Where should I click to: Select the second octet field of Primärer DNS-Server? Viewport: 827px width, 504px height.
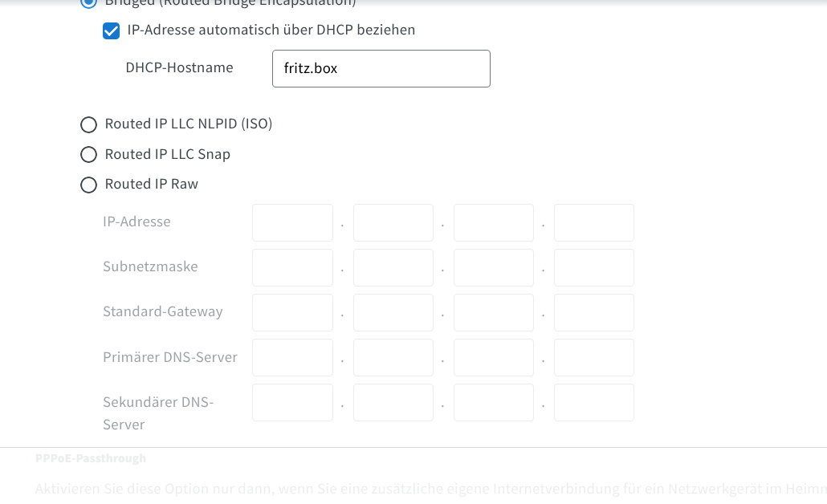(393, 357)
